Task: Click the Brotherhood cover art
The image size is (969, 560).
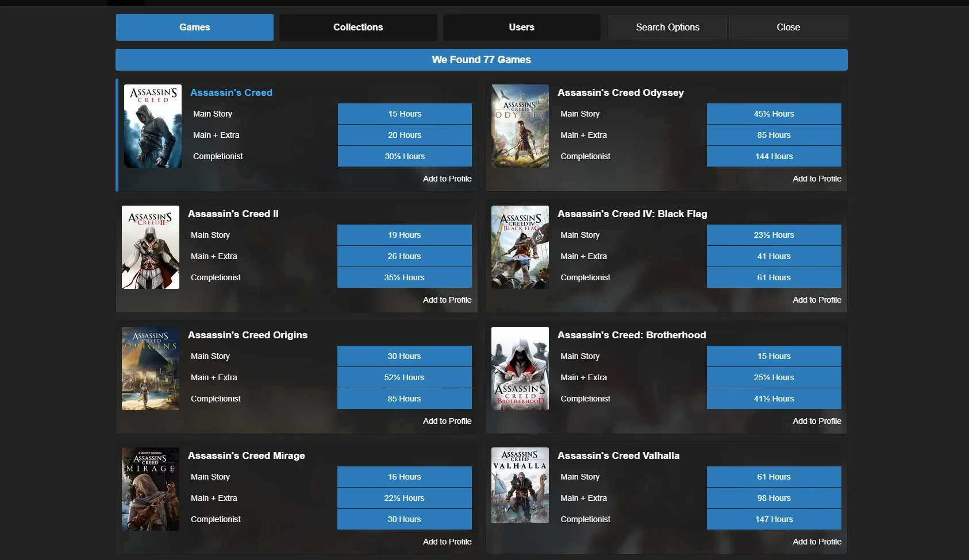Action: 520,369
